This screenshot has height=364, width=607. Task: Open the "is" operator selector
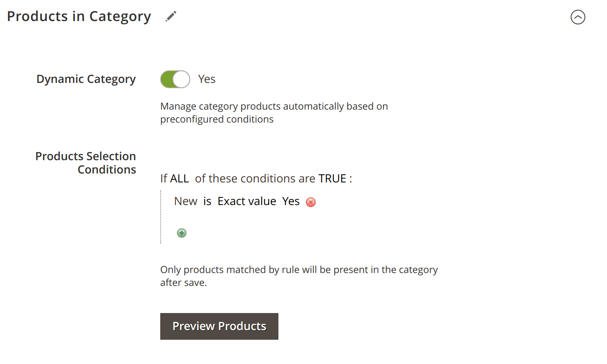pos(207,201)
